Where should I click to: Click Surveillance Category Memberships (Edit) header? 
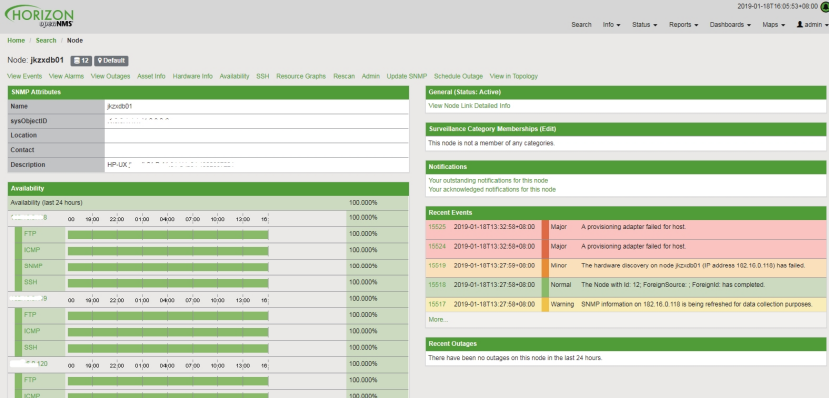tap(626, 129)
